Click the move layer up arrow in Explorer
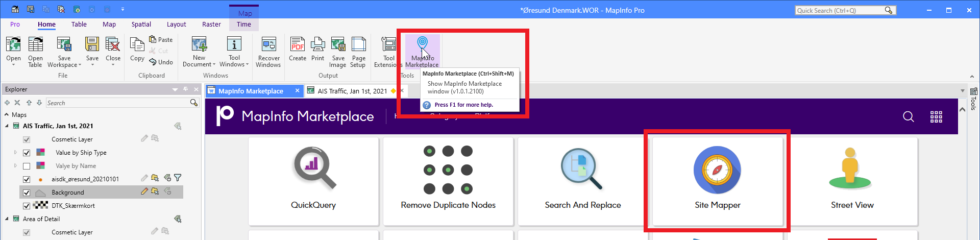This screenshot has width=980, height=240. pyautogui.click(x=29, y=103)
